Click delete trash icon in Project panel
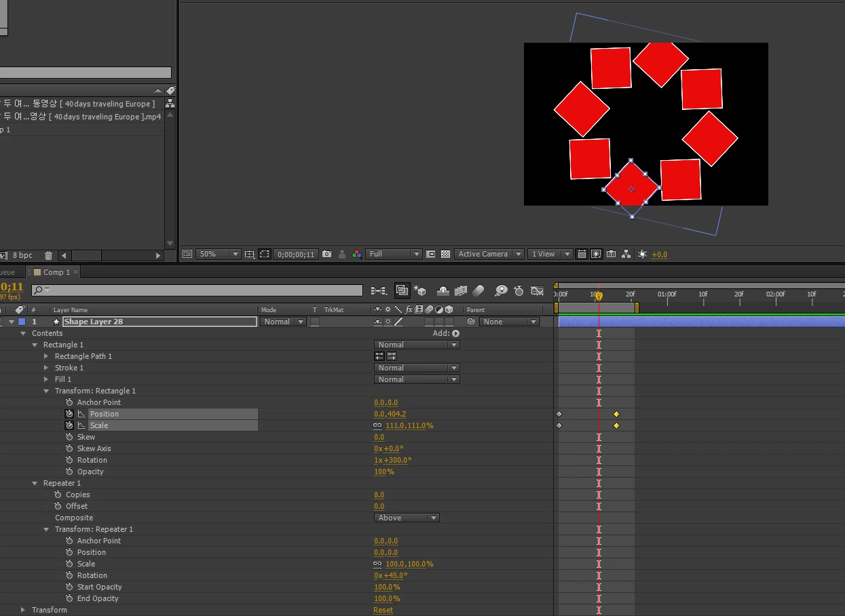Screen dimensions: 845x616 click(48, 256)
